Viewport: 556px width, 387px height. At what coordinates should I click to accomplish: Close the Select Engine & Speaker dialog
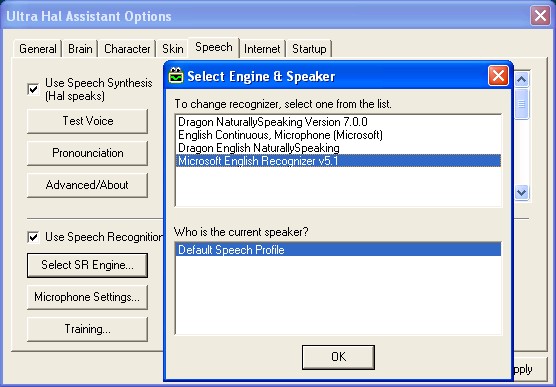pyautogui.click(x=498, y=76)
